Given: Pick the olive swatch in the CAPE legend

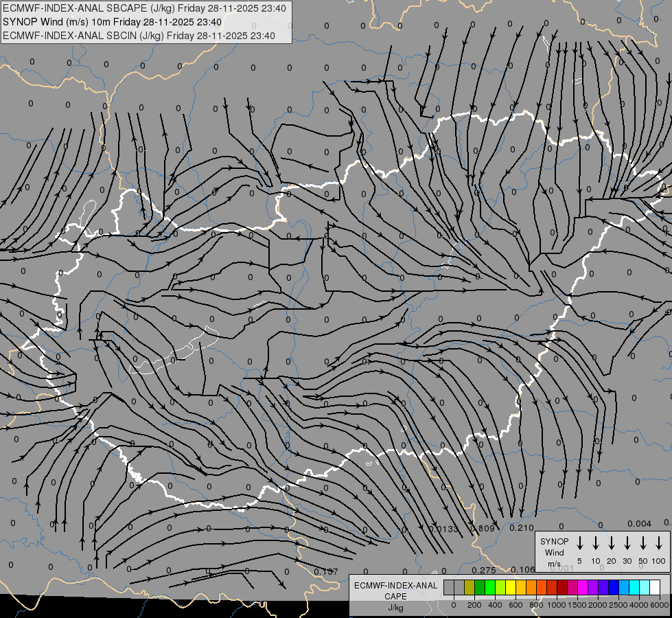Looking at the screenshot, I should click(x=470, y=587).
